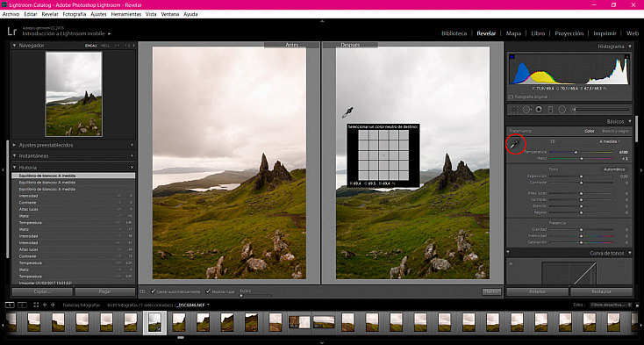This screenshot has height=345, width=644.
Task: Select the Red Eye Correction tool
Action: [x=539, y=109]
